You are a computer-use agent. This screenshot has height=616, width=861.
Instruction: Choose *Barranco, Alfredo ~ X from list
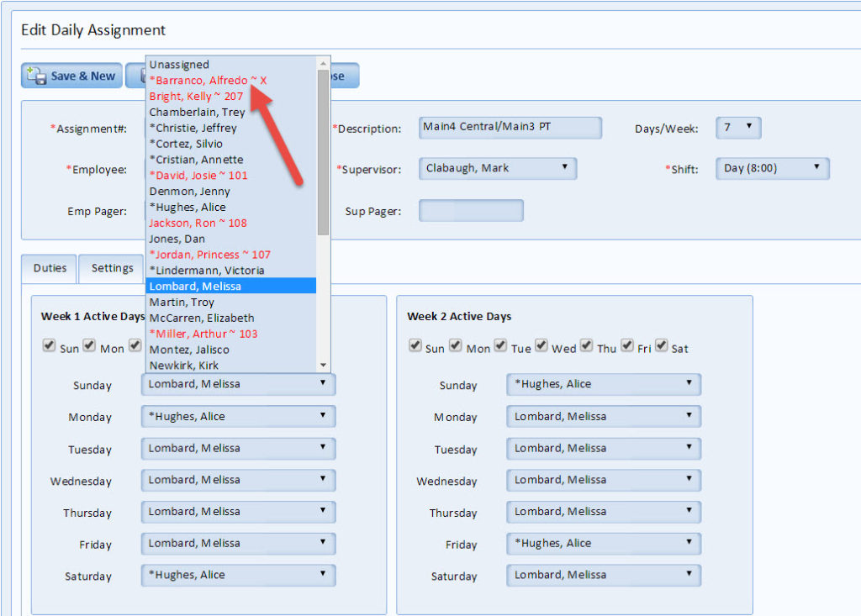(230, 80)
